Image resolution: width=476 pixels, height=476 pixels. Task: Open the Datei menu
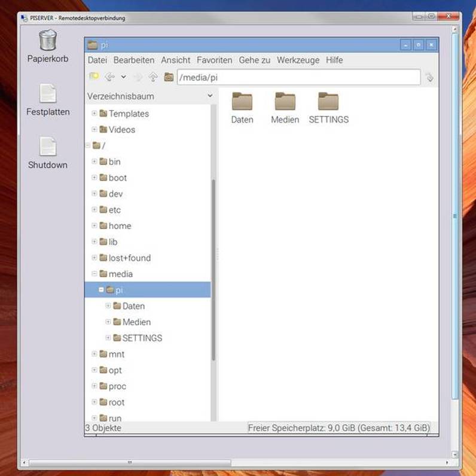pyautogui.click(x=97, y=60)
